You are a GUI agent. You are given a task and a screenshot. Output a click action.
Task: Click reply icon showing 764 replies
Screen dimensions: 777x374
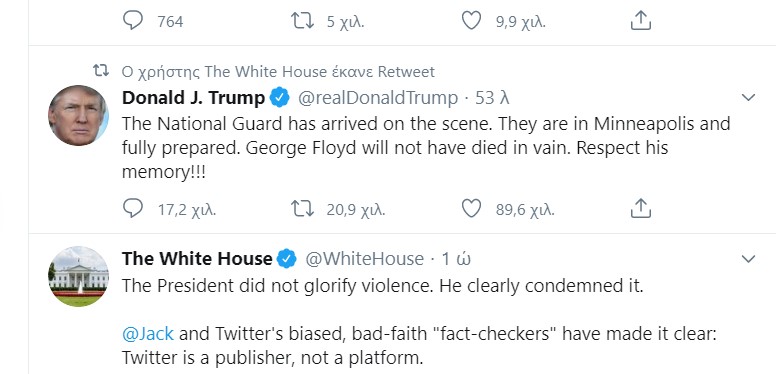133,21
